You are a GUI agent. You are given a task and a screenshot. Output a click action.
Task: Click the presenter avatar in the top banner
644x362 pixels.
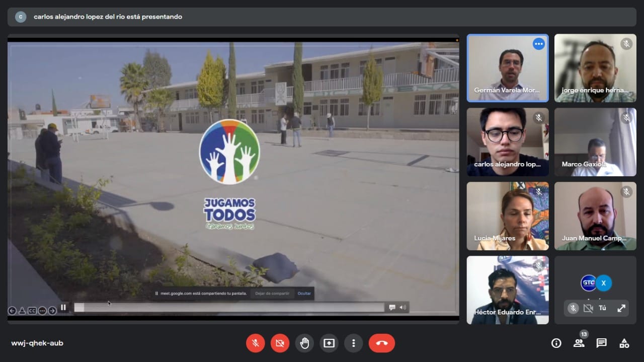(x=21, y=17)
